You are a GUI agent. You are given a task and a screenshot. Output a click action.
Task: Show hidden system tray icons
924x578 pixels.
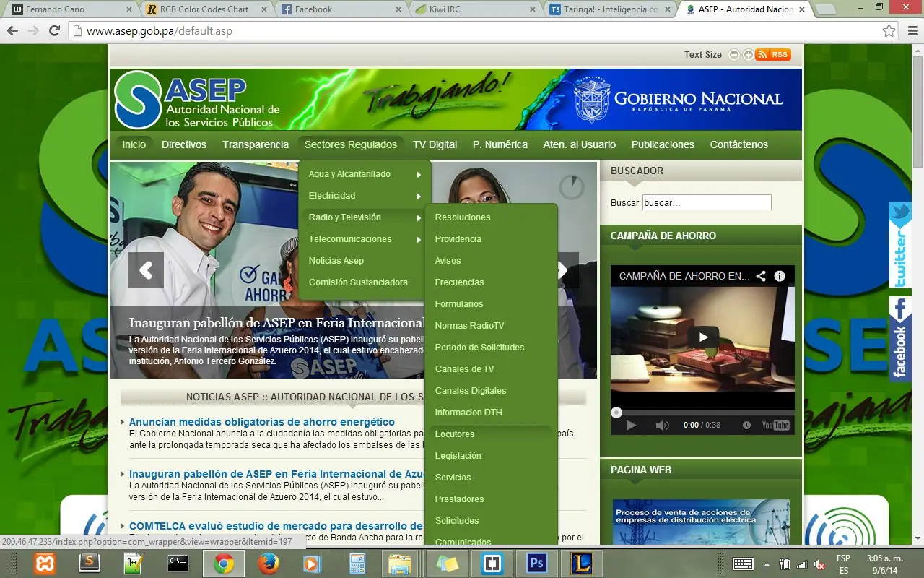point(767,564)
